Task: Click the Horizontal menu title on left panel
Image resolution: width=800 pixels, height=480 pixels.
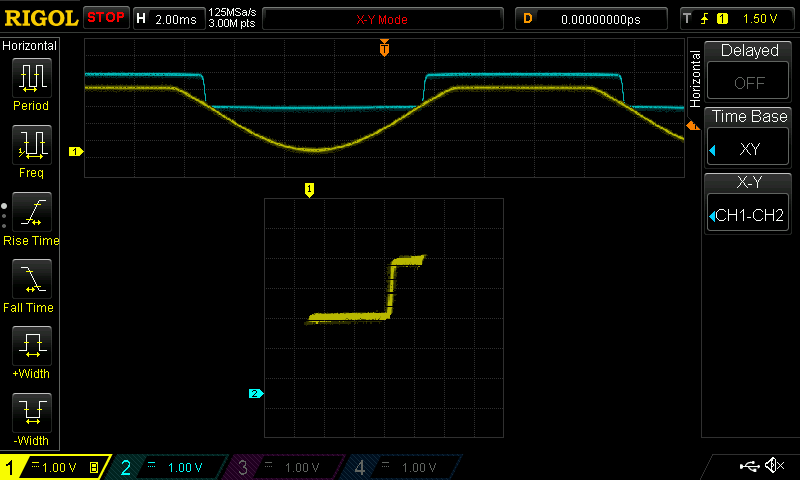Action: point(30,45)
